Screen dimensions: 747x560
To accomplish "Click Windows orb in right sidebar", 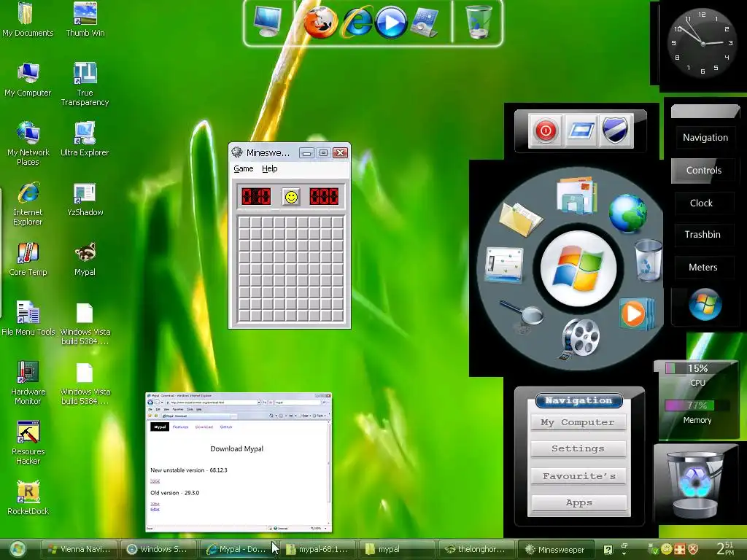I will pos(705,304).
